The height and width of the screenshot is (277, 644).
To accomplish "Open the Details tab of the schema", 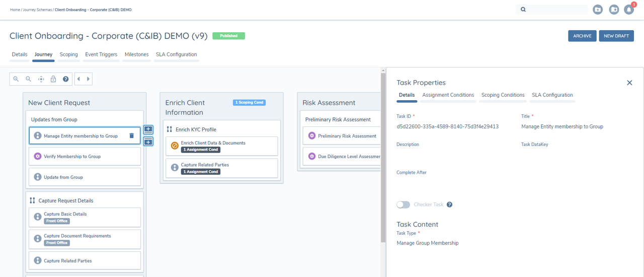I will (x=20, y=54).
